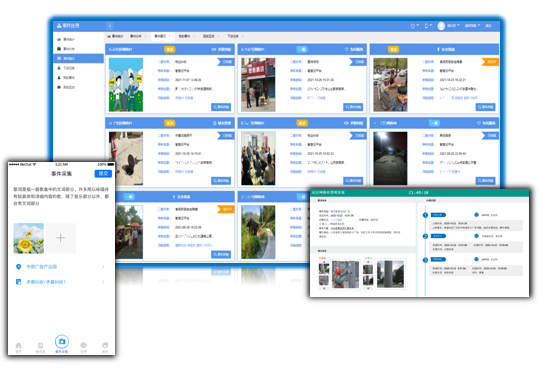The height and width of the screenshot is (374, 538).
Task: Tap the camera icon in mobile bottom bar
Action: [x=62, y=341]
